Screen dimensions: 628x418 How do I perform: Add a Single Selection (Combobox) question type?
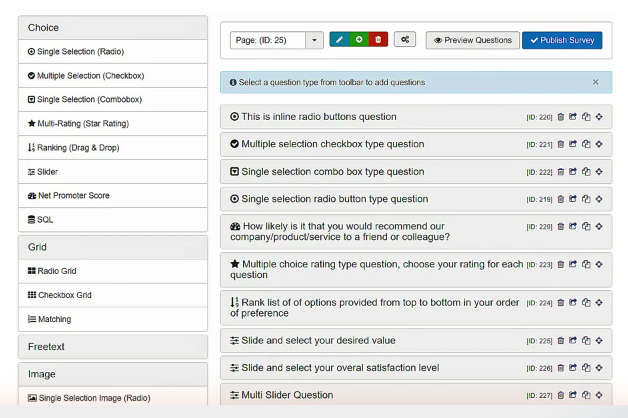pyautogui.click(x=113, y=100)
